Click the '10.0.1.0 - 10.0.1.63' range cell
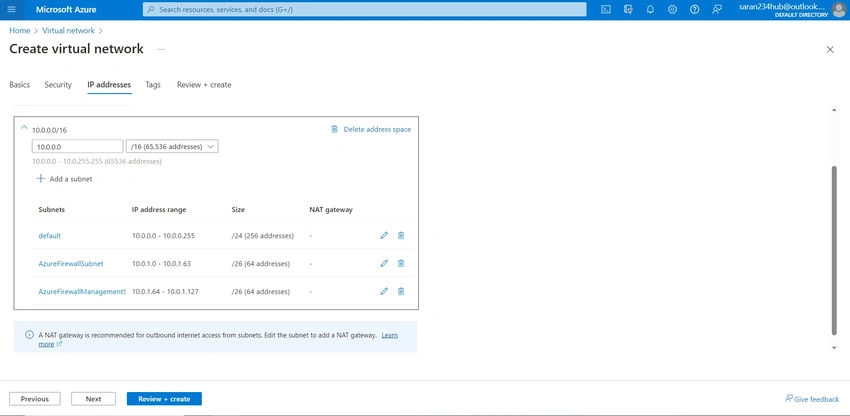The width and height of the screenshot is (850, 416). click(161, 264)
